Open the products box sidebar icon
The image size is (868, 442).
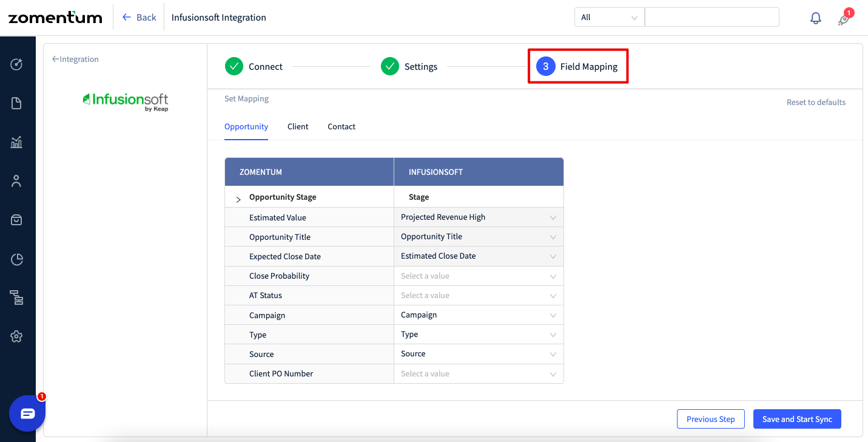pyautogui.click(x=16, y=220)
